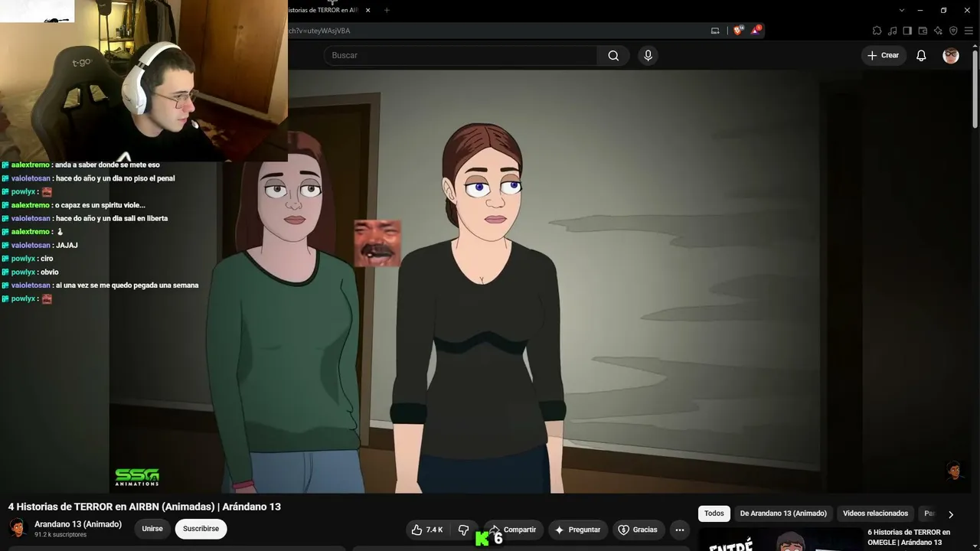
Task: Click the 91.2 k suscriptores count
Action: (x=60, y=535)
